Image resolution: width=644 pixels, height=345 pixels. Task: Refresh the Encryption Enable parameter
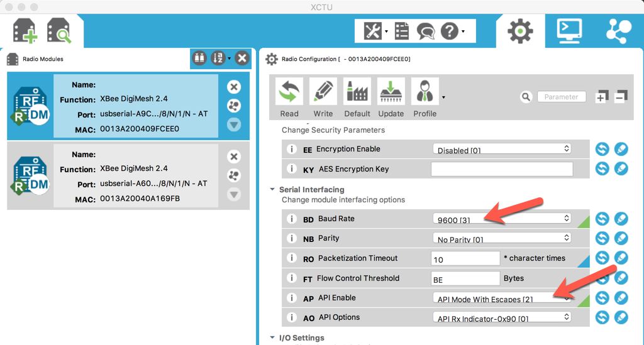(x=602, y=149)
